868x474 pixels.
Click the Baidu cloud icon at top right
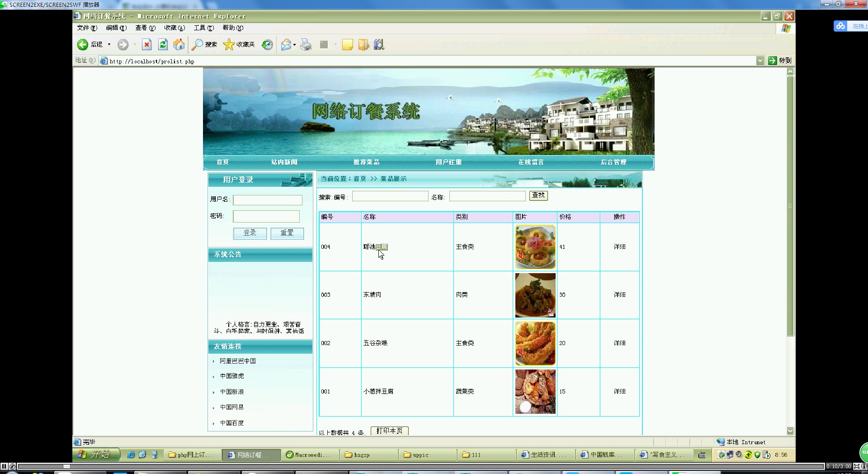point(840,26)
